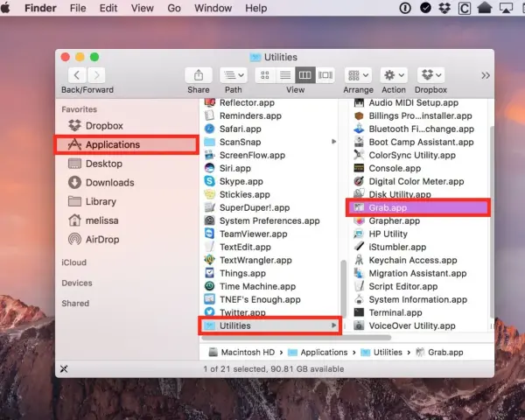This screenshot has height=420, width=525.
Task: Select System Preferences.app
Action: (269, 220)
